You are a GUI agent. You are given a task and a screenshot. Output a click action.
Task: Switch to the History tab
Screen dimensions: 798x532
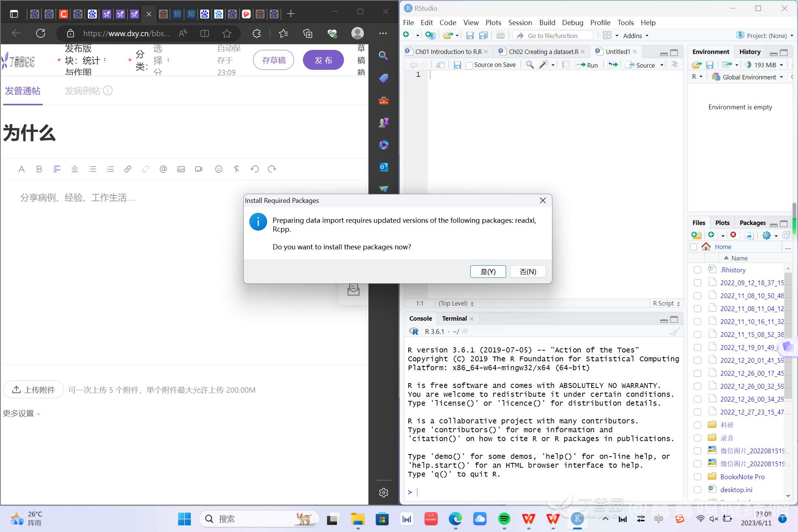[x=750, y=52]
